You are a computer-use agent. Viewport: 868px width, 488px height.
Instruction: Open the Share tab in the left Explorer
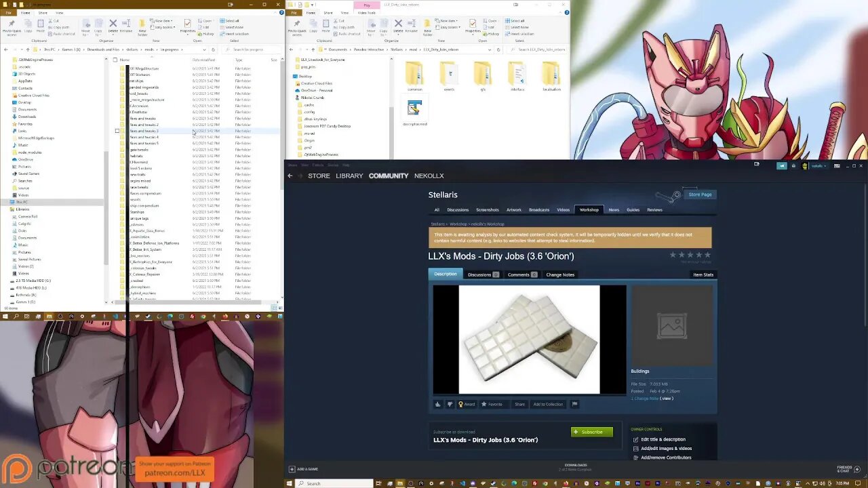coord(43,13)
